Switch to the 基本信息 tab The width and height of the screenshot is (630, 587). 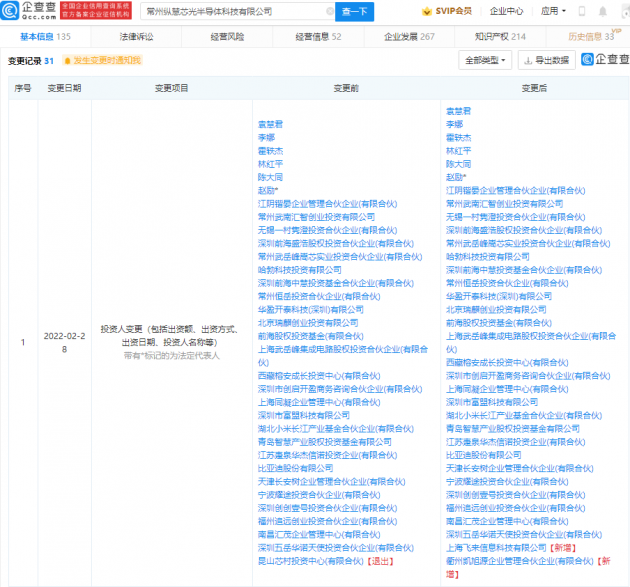pos(45,37)
